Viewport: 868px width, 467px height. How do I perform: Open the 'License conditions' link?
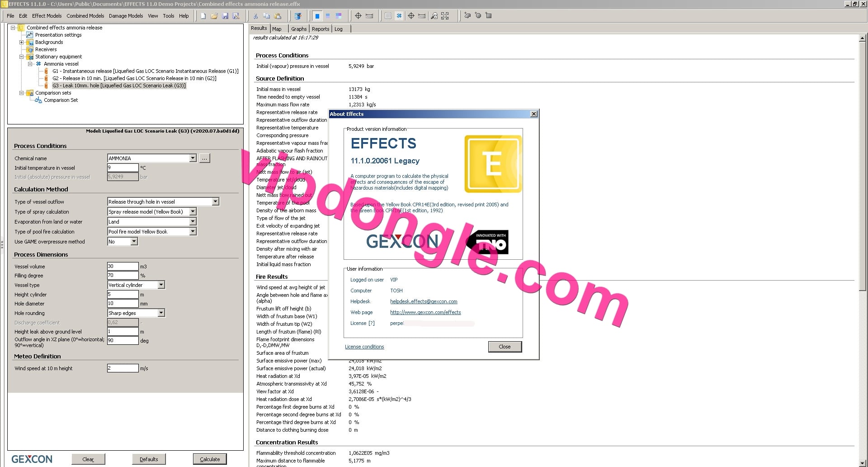[x=364, y=347]
